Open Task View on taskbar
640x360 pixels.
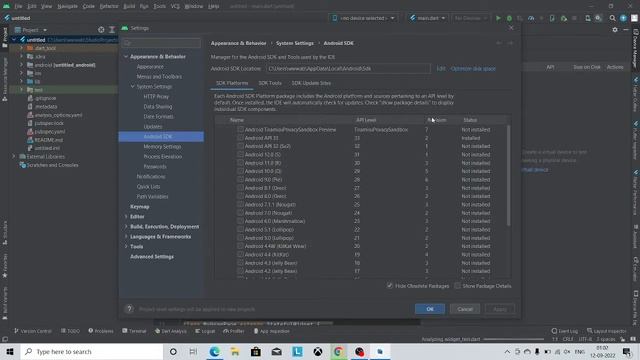point(193,351)
